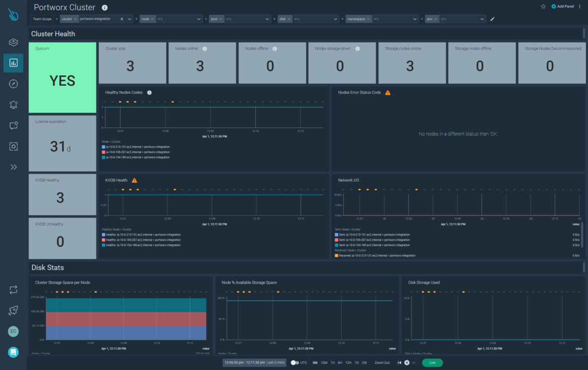Expand the node scope dropdown

click(x=200, y=19)
